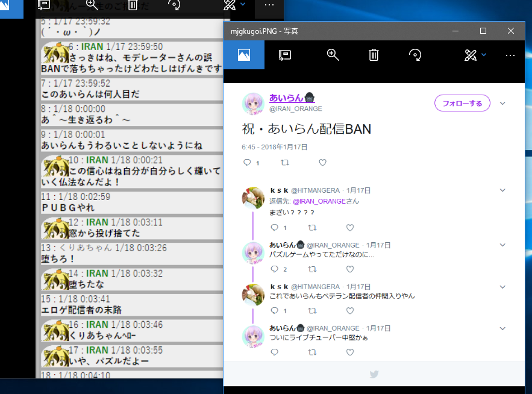This screenshot has height=394, width=532.
Task: Click the フォローする follow button
Action: (x=462, y=103)
